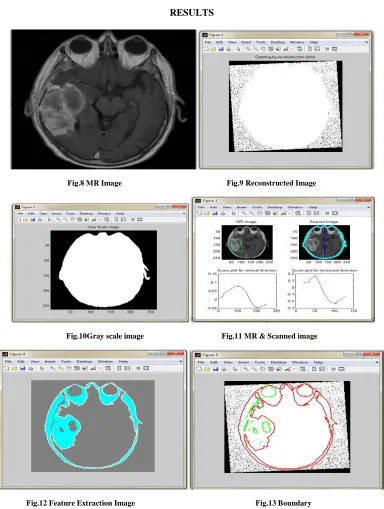Click Insert Legend icon in Figure 2 toolbar

(x=123, y=219)
